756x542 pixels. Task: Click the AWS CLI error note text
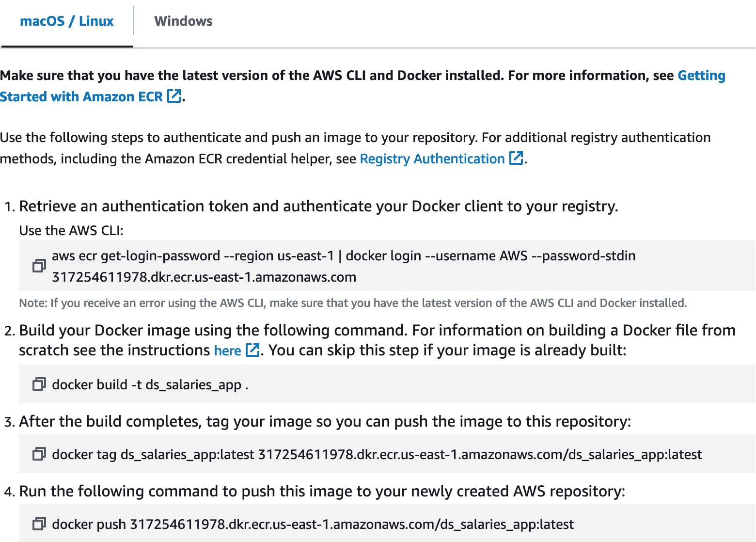click(353, 303)
